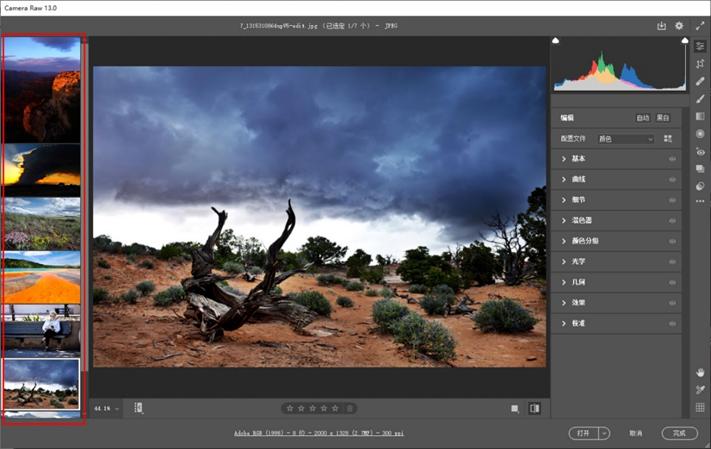Select the Hand tool
Screen dimensions: 711x449
700,372
